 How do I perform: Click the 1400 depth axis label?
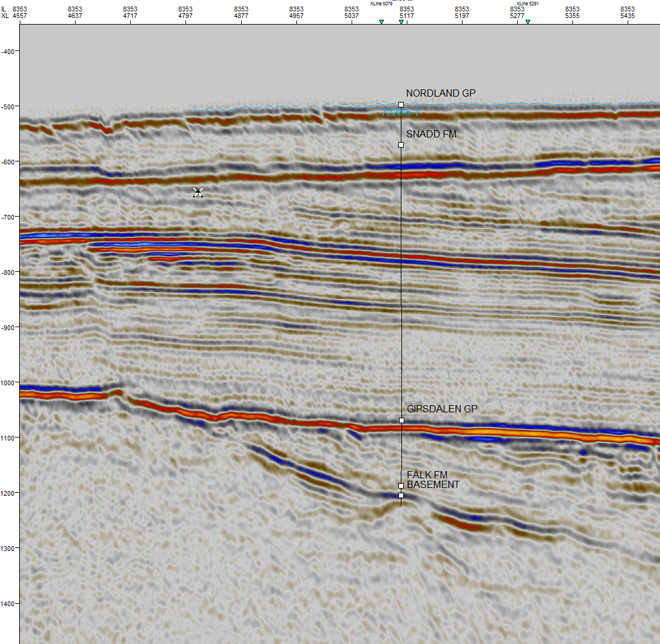coord(8,603)
